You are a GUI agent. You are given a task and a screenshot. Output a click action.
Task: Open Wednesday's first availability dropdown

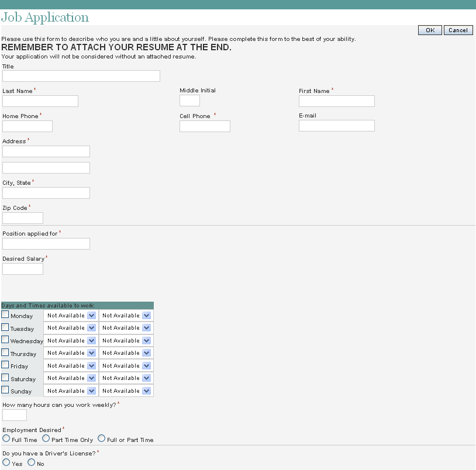pyautogui.click(x=71, y=341)
